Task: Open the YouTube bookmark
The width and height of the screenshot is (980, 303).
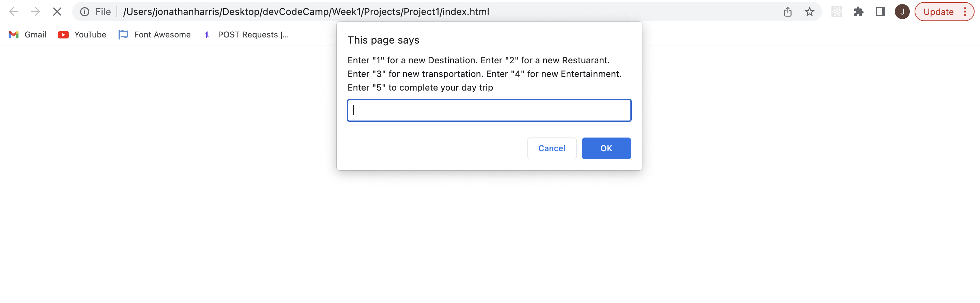Action: [82, 35]
